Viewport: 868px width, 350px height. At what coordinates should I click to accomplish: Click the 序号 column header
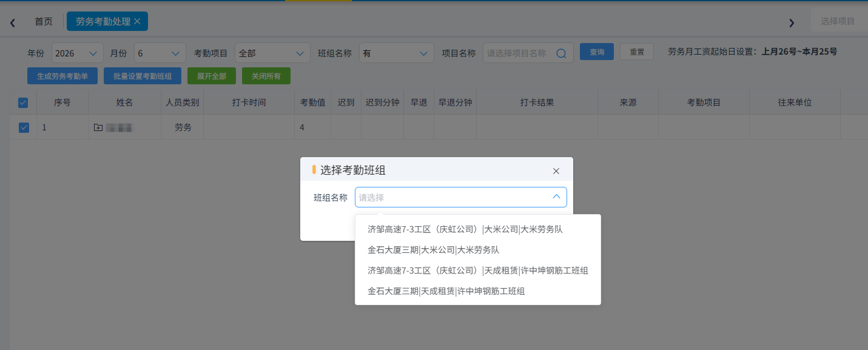click(62, 103)
